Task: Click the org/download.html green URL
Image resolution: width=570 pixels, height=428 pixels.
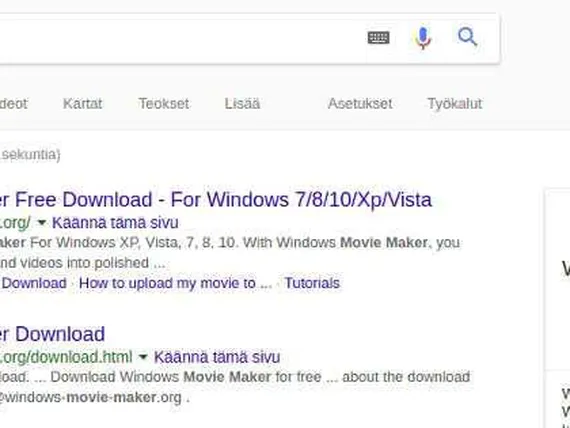Action: (66, 357)
